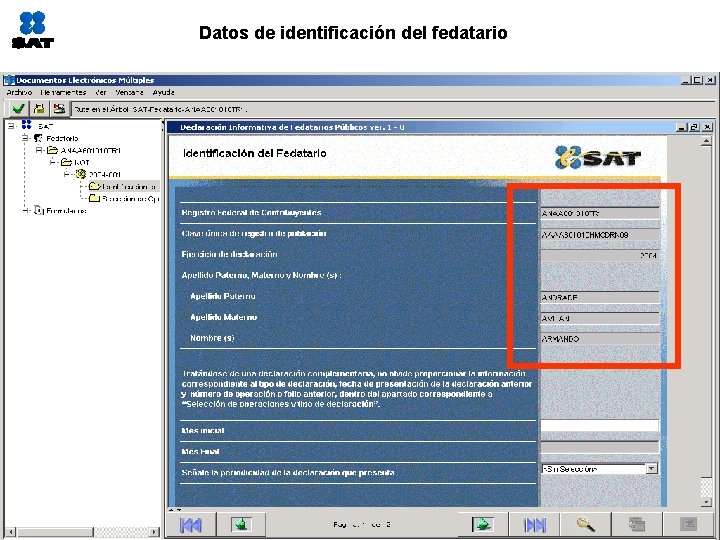Collapse the ANAA RFC folder node
This screenshot has height=540, width=720.
39,150
